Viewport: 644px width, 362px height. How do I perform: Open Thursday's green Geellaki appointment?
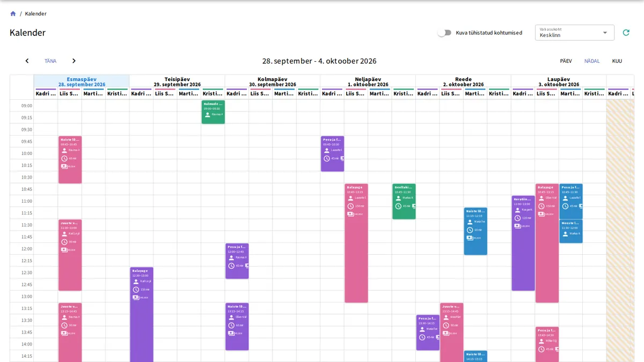point(404,201)
